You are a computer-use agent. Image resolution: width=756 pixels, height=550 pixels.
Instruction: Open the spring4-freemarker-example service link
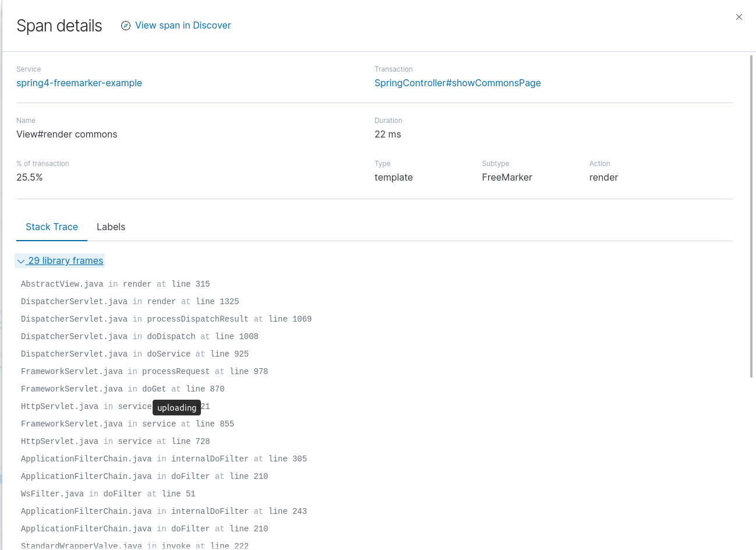pos(79,83)
